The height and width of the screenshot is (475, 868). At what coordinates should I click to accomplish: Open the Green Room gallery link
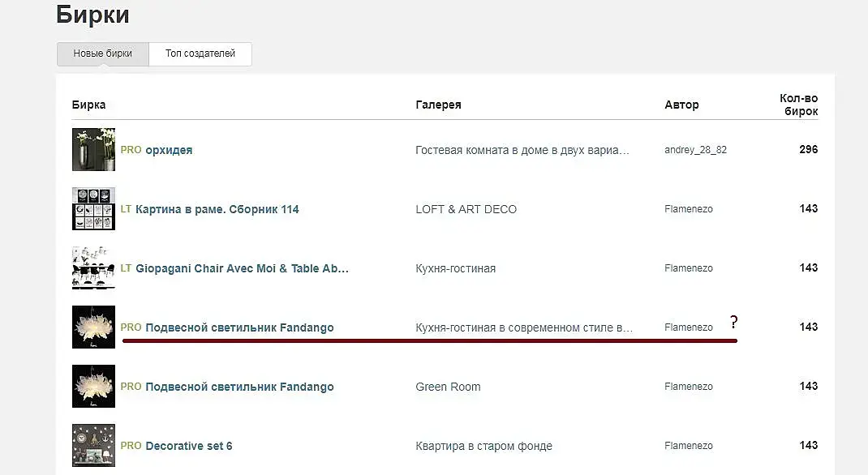(x=448, y=387)
